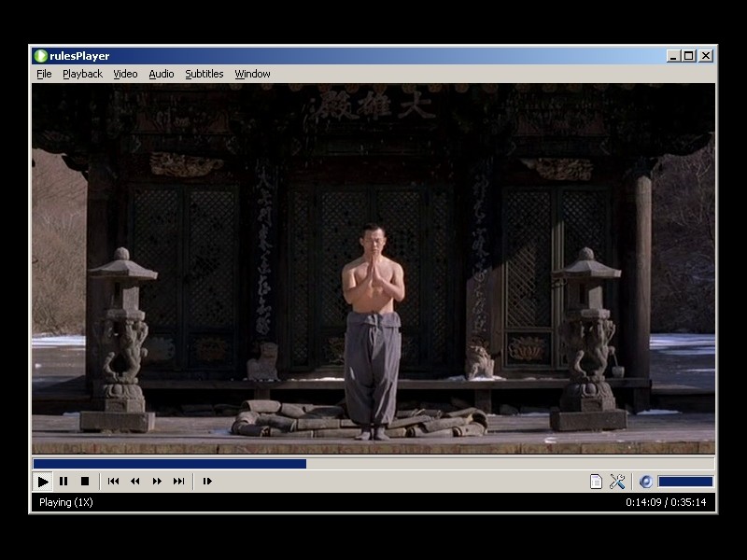Open the Window menu
Viewport: 747px width, 560px height.
pyautogui.click(x=252, y=74)
